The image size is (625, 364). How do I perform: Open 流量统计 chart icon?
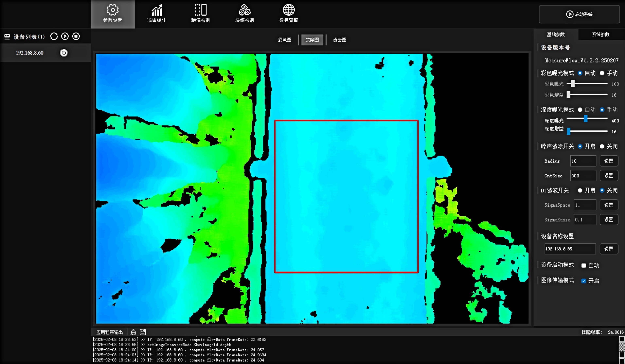pos(157,10)
